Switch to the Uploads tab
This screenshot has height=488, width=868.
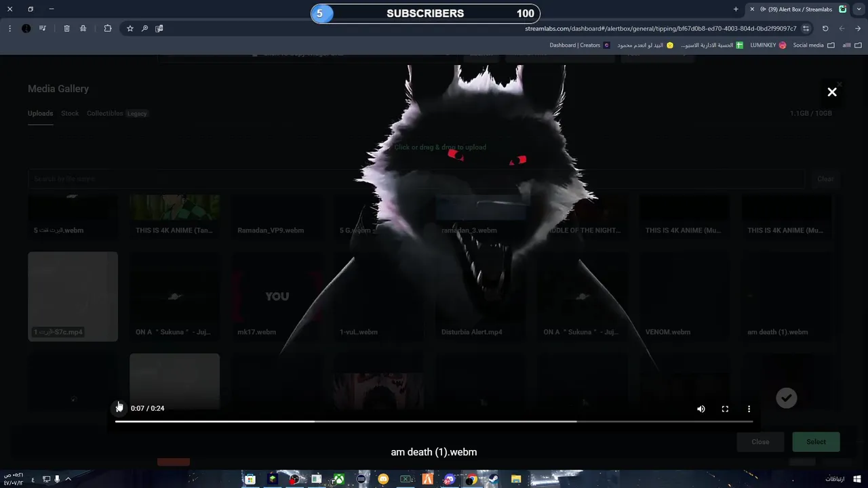click(x=40, y=113)
